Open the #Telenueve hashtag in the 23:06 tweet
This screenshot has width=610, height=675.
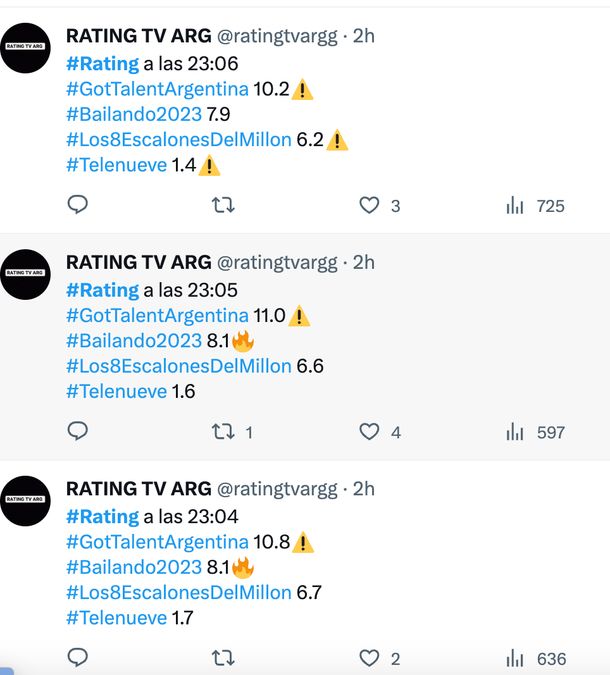[116, 165]
